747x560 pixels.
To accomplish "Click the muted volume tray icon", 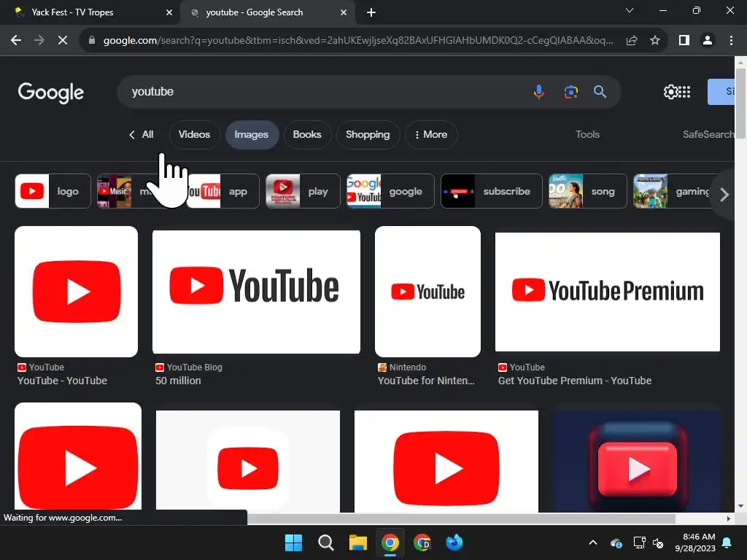I will click(658, 542).
